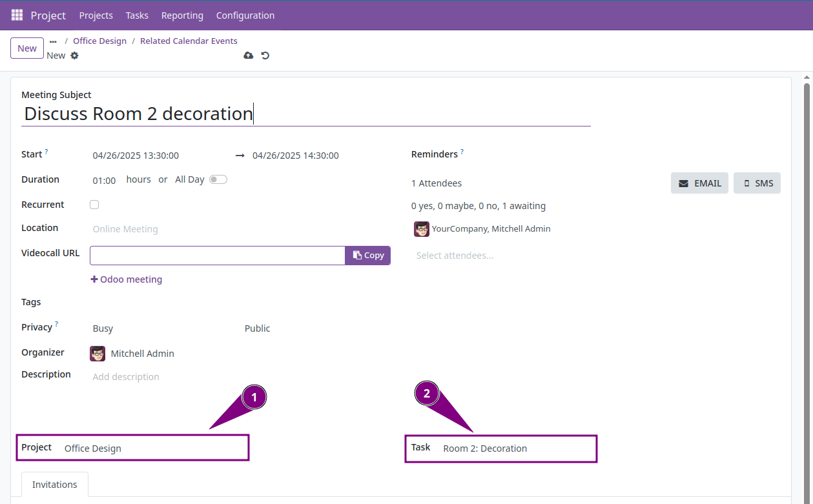
Task: Add an Odoo meeting link
Action: coord(127,279)
